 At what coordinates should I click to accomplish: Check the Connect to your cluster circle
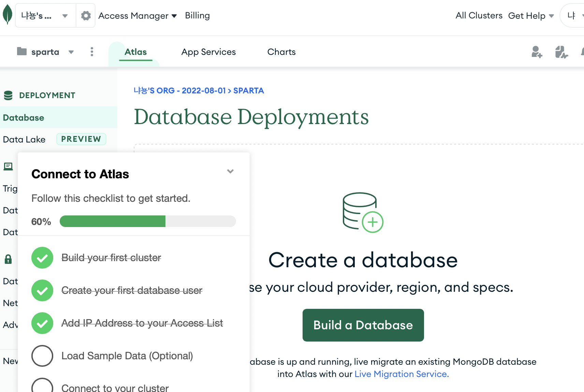tap(42, 385)
